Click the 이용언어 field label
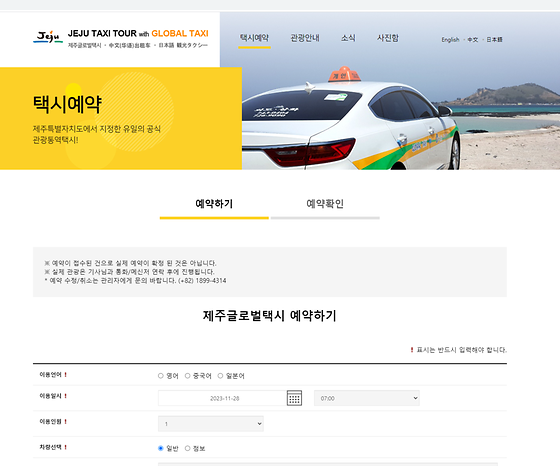Screen dimensions: 560x466 (50, 375)
